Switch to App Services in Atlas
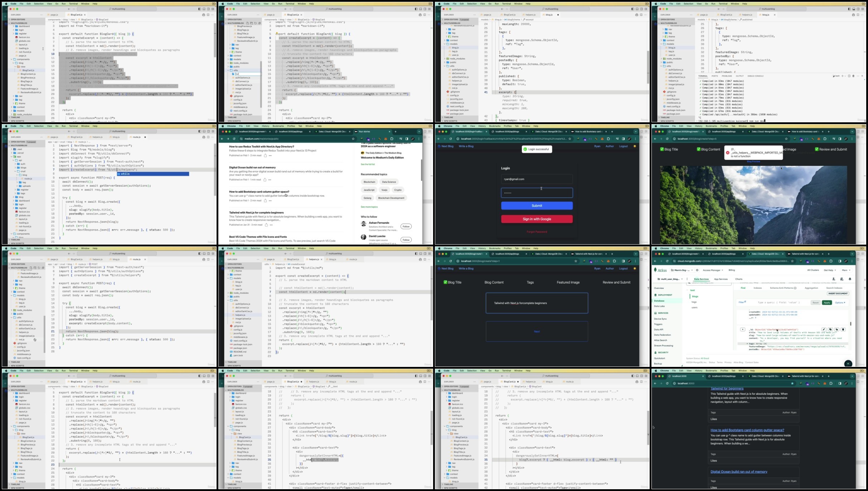868x491 pixels. [x=721, y=279]
